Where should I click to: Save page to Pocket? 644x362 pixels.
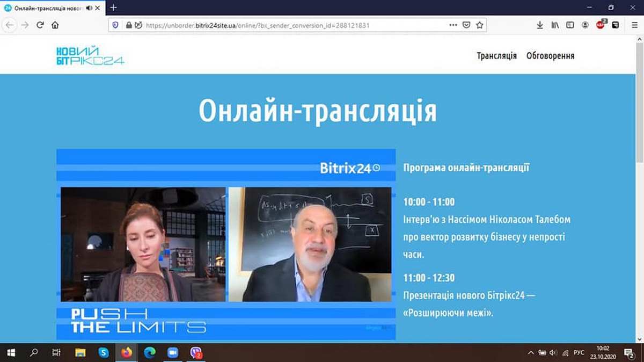[466, 25]
